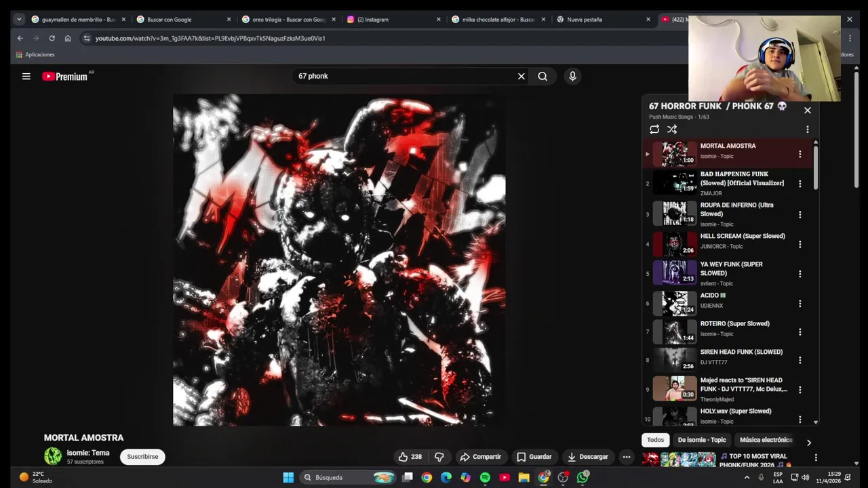Select the Todos filter chip
Viewport: 868px width, 488px height.
point(656,440)
